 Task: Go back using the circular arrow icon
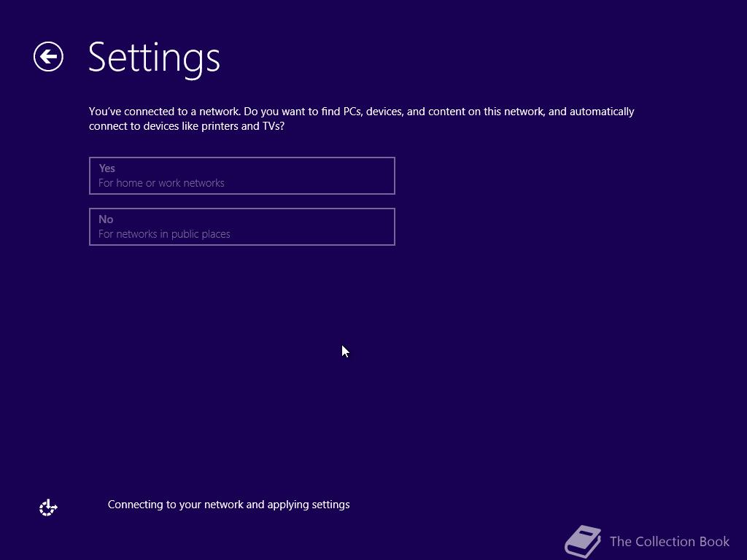point(48,57)
